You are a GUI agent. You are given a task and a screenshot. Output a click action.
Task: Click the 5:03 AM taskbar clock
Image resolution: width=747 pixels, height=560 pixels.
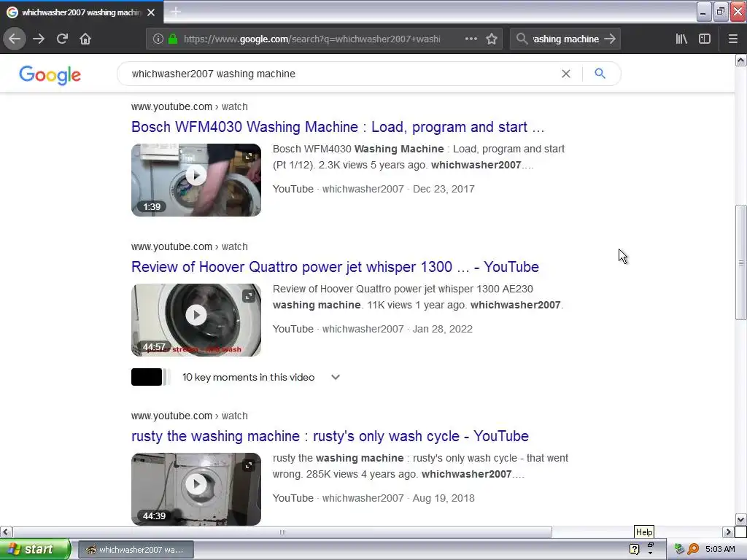coord(720,550)
